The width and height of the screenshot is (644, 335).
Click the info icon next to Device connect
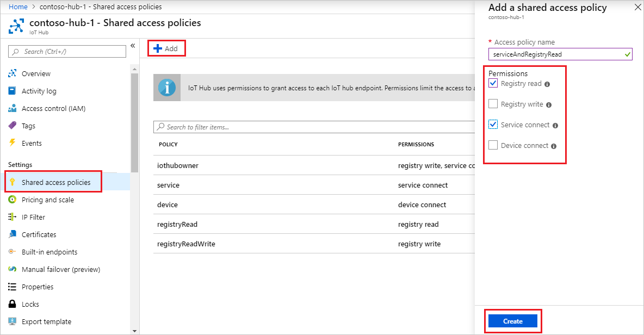pyautogui.click(x=554, y=146)
